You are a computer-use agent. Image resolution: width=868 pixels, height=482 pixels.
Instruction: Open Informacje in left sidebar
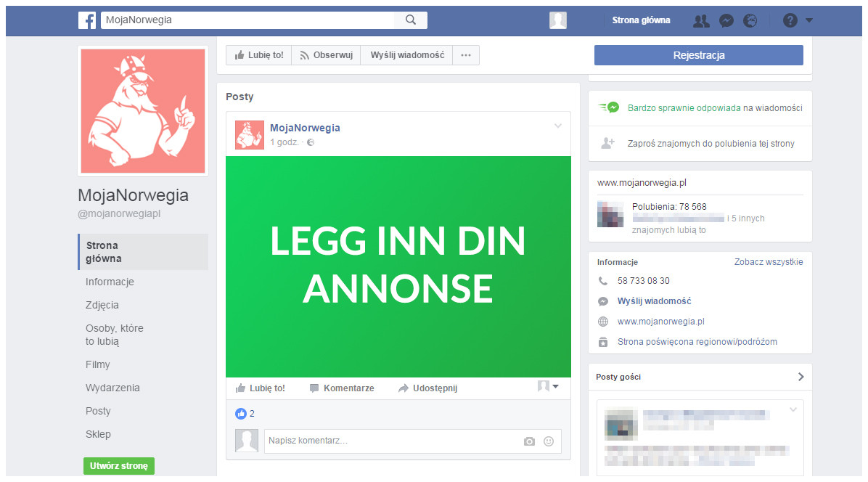click(x=110, y=282)
